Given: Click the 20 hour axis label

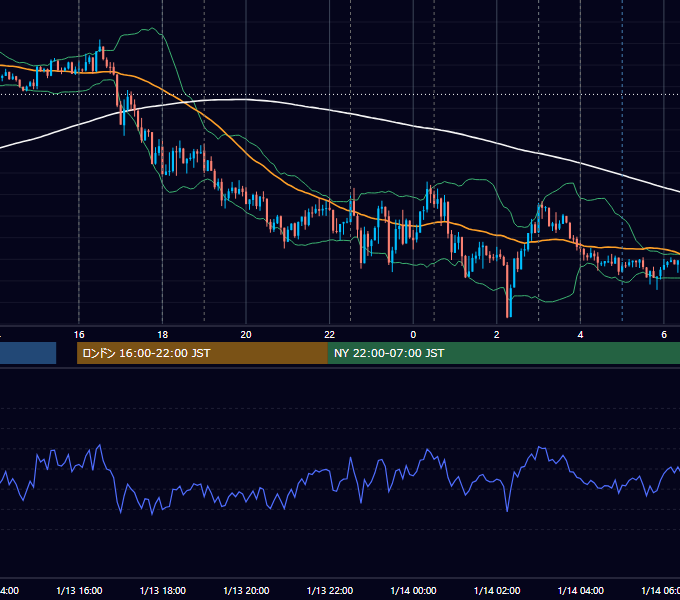Looking at the screenshot, I should pos(246,335).
